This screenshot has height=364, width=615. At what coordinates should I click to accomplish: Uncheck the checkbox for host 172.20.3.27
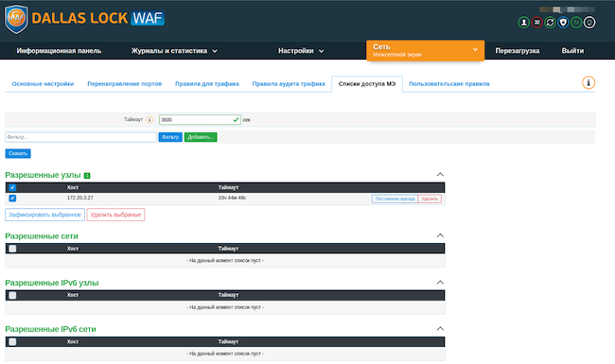12,198
